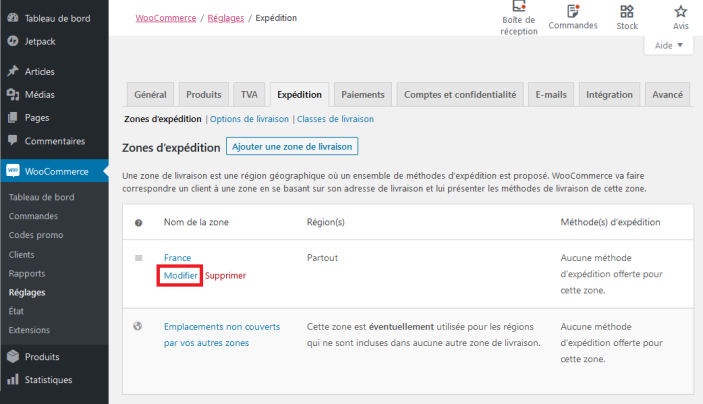The height and width of the screenshot is (404, 703).
Task: Open the TVA settings tab
Action: [248, 95]
